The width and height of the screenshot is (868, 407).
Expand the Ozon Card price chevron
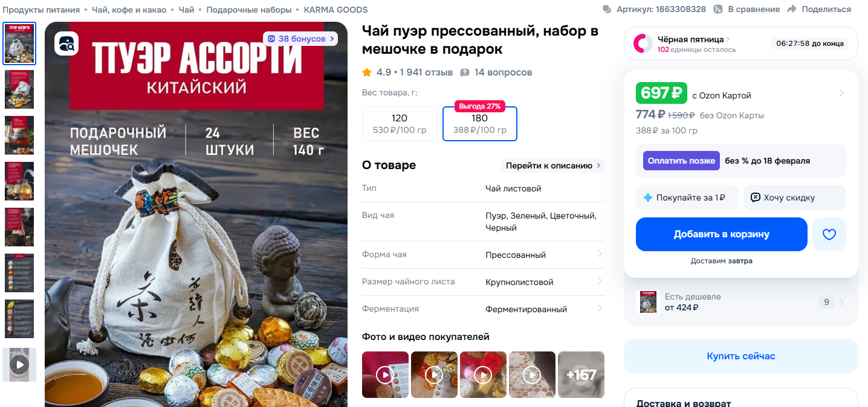tap(841, 93)
